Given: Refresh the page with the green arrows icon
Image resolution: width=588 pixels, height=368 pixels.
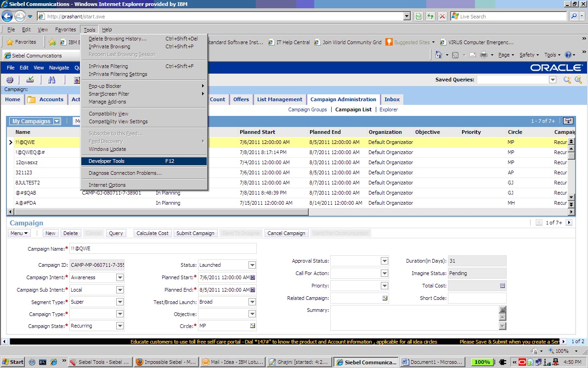Looking at the screenshot, I should pos(430,16).
